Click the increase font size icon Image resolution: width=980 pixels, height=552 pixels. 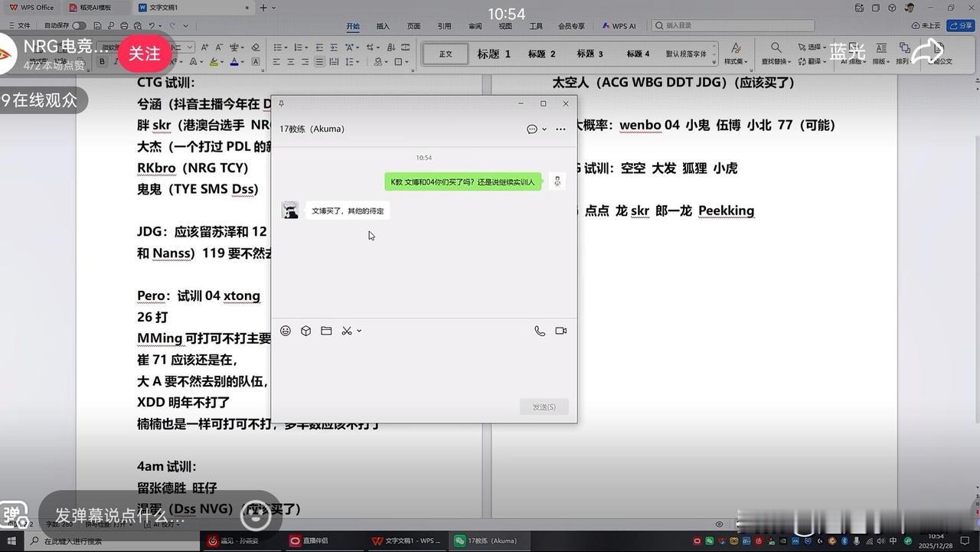(204, 47)
